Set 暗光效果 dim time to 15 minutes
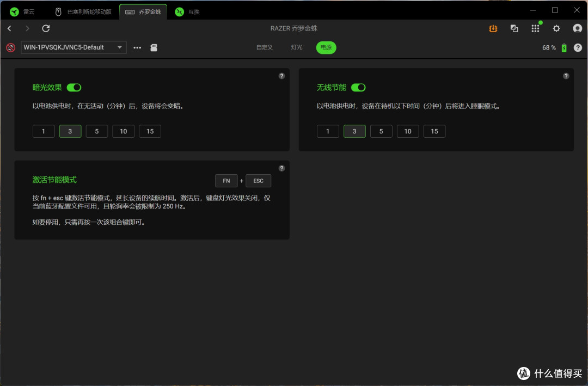 tap(150, 131)
